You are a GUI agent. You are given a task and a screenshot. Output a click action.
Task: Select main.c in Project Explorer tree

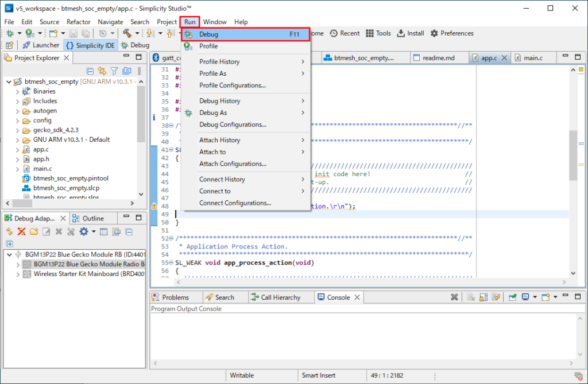(42, 169)
